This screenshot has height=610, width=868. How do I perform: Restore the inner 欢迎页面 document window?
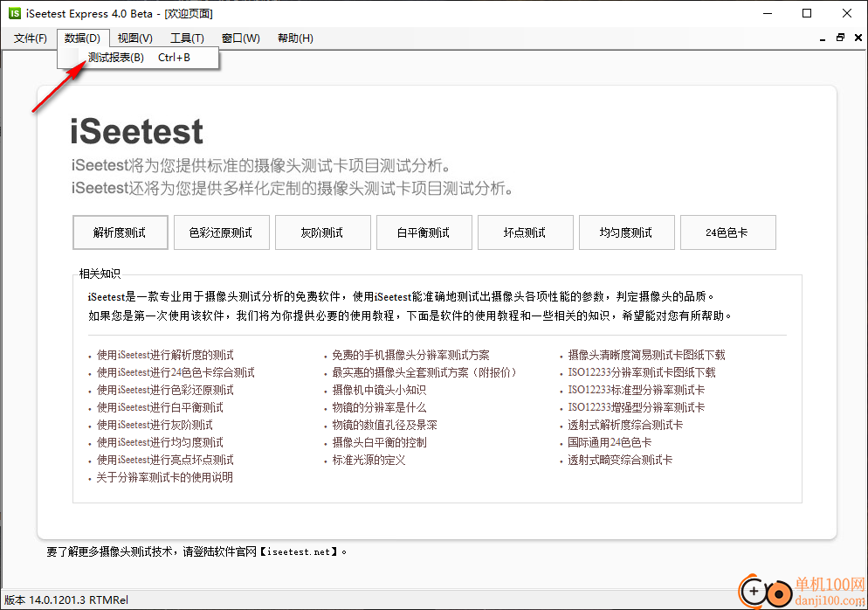(x=840, y=38)
